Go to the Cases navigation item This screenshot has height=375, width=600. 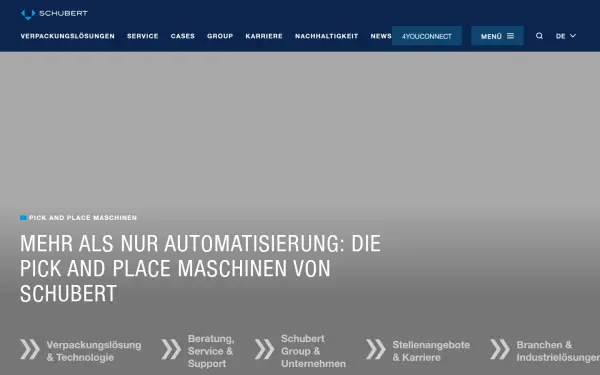pos(183,36)
